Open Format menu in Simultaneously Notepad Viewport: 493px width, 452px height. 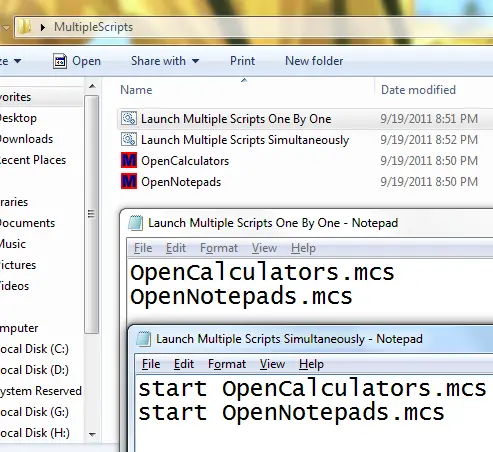tap(227, 364)
